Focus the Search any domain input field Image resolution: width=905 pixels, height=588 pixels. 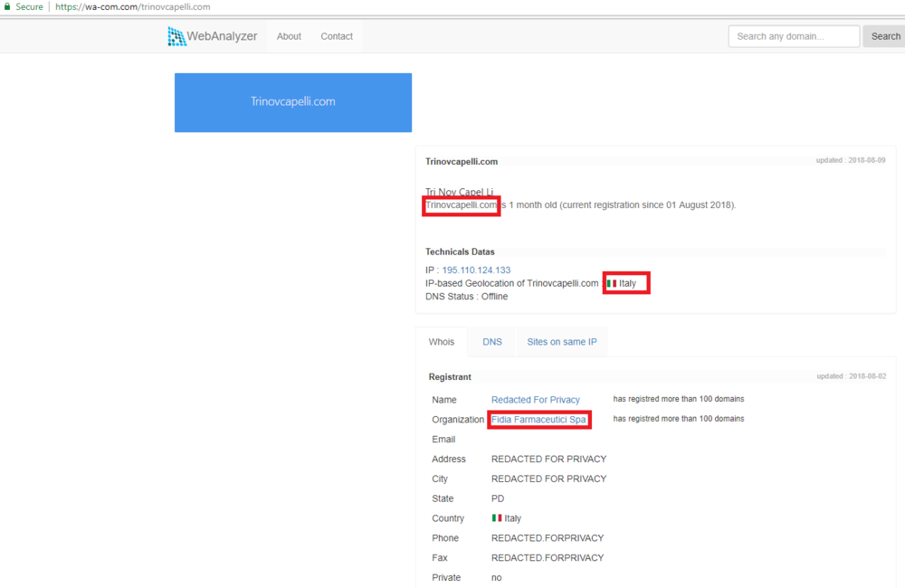tap(794, 36)
